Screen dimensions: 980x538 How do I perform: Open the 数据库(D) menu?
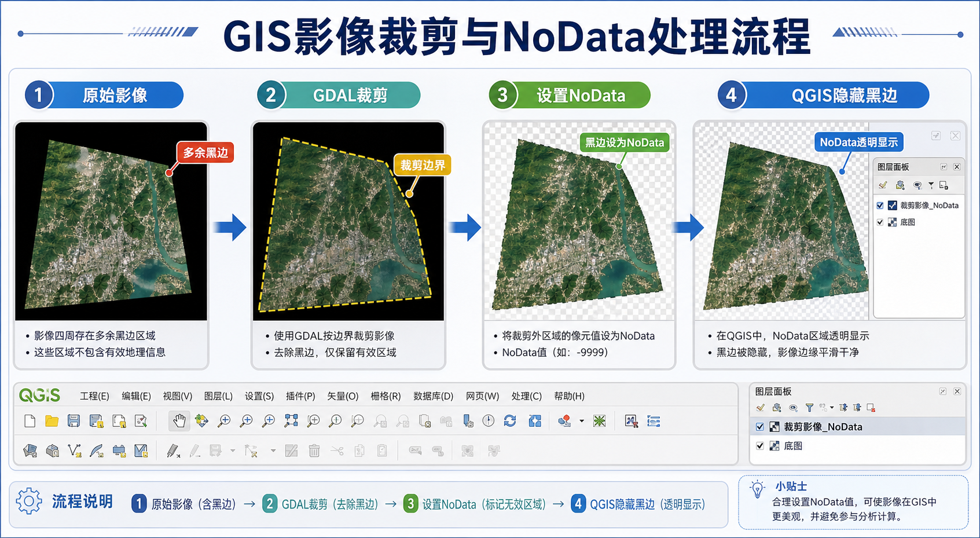click(434, 396)
